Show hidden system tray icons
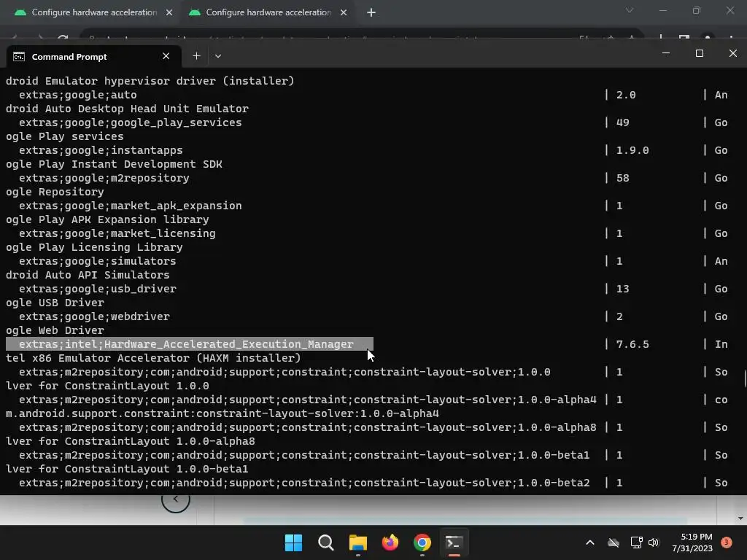The image size is (747, 560). (x=589, y=542)
